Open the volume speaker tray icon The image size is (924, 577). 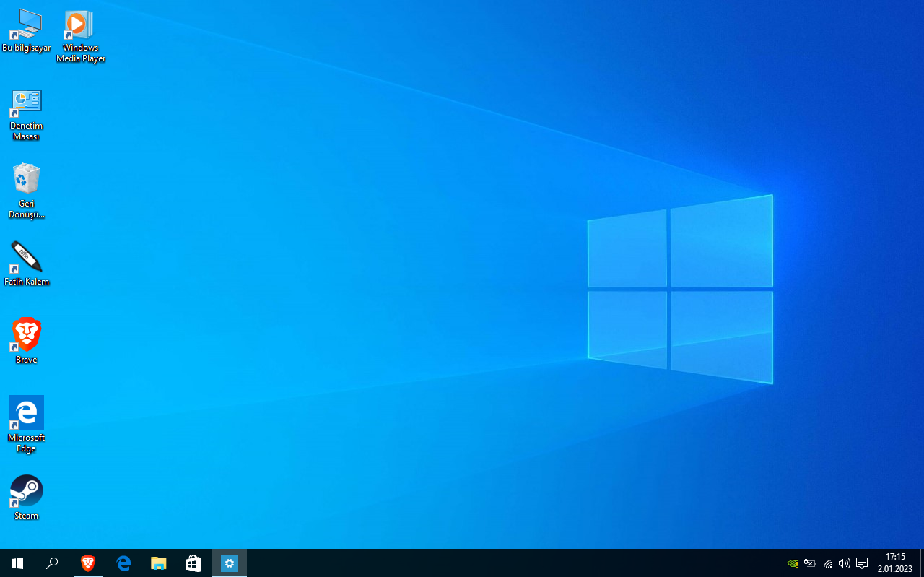click(x=844, y=563)
